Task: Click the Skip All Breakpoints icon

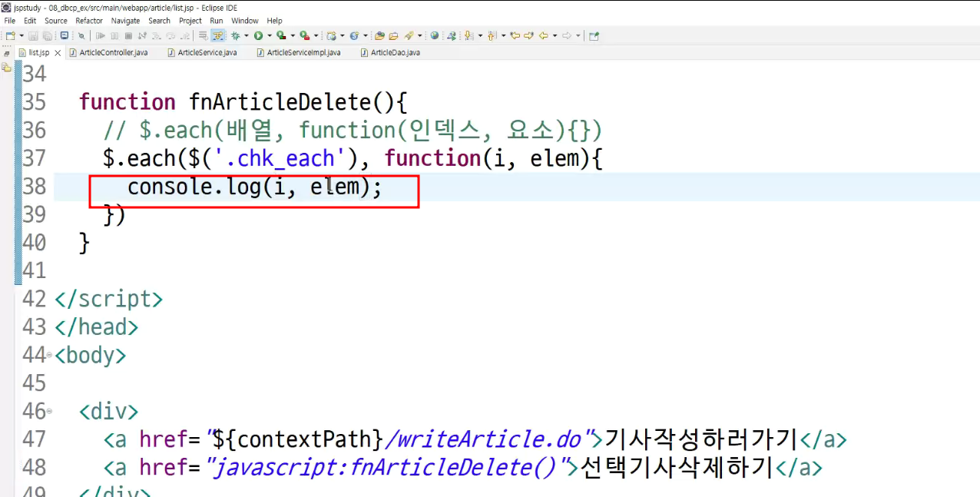Action: 81,35
